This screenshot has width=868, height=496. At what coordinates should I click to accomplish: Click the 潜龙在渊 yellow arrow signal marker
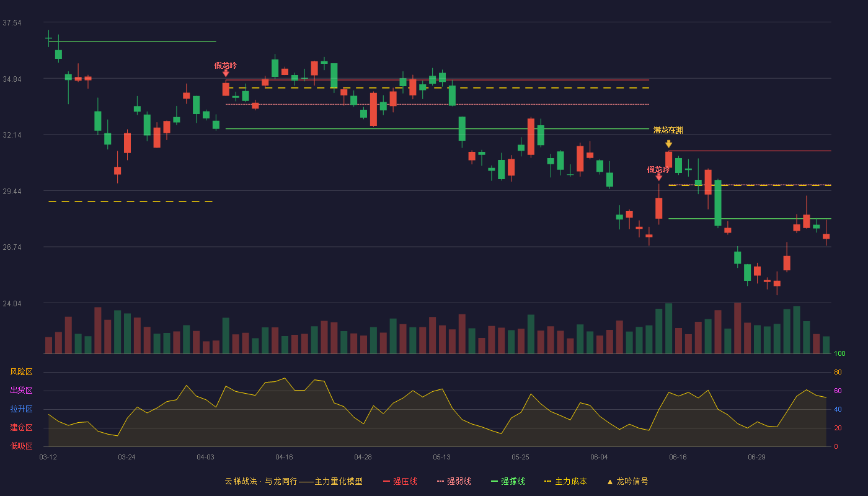(x=668, y=144)
